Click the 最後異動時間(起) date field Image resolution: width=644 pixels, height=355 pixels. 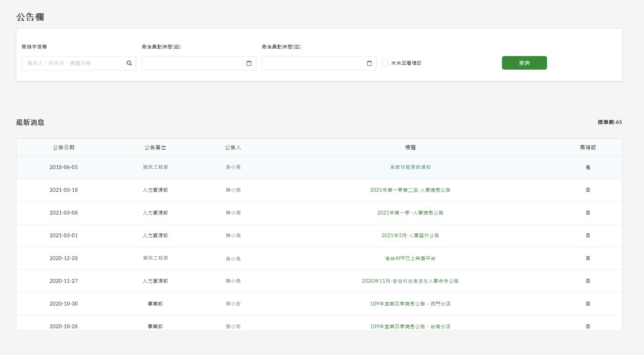[199, 63]
